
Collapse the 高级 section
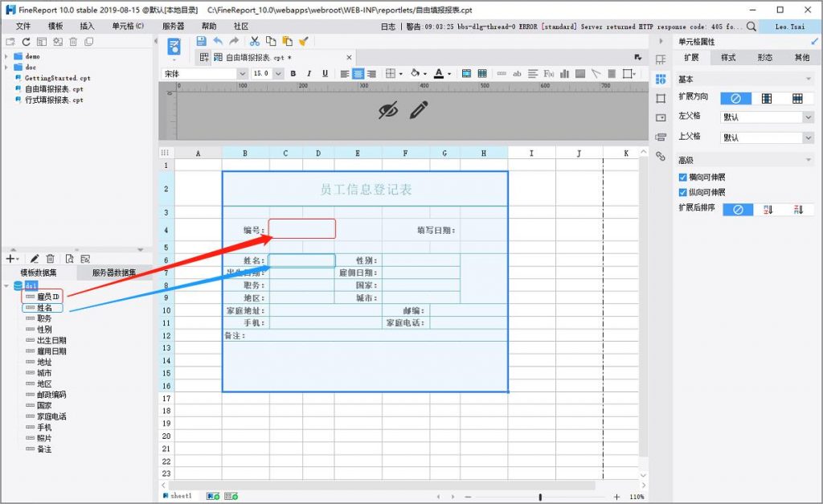click(x=809, y=160)
